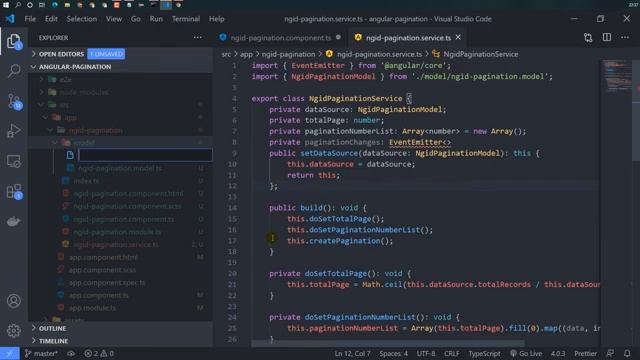The image size is (640, 360).
Task: Open Docker view in activity bar
Action: pos(13,221)
